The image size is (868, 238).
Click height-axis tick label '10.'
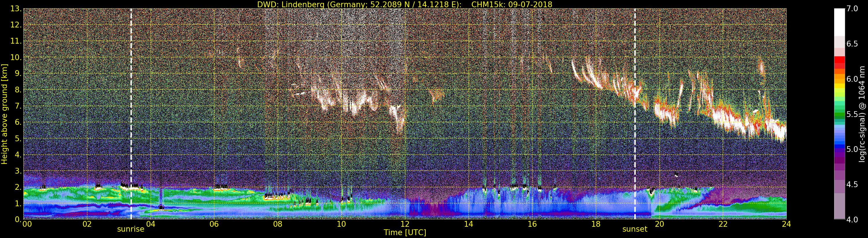click(16, 57)
